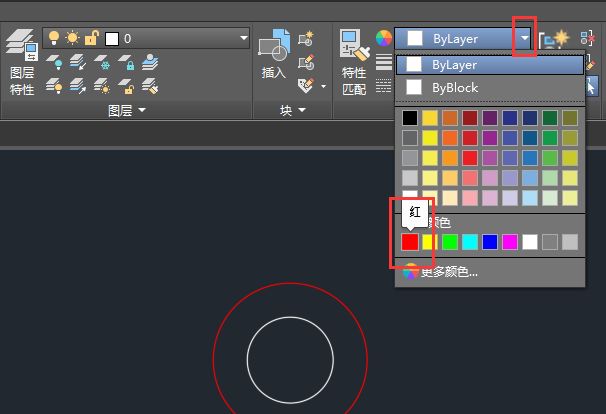606x414 pixels.
Task: Click the Unlock Layer icon with yellow padlock
Action: tap(126, 86)
